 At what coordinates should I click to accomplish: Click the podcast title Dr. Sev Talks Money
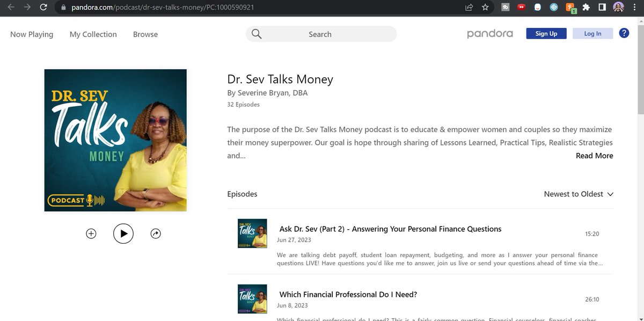[280, 79]
